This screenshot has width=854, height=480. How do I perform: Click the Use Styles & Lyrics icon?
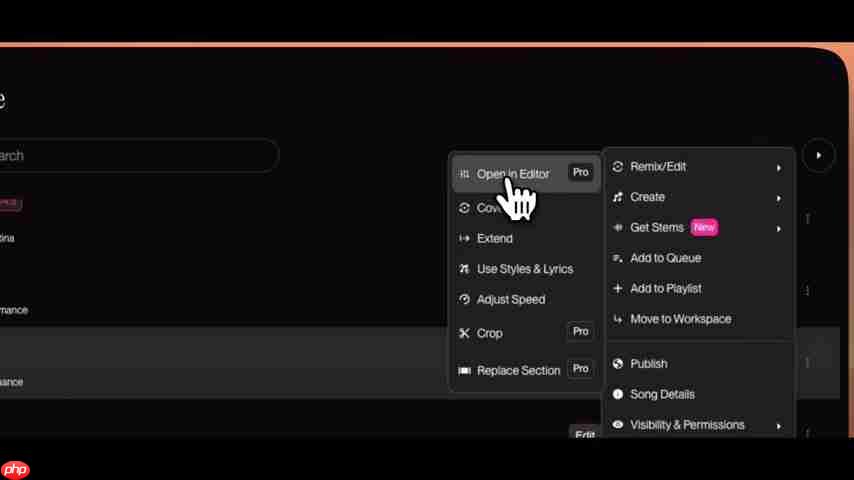pyautogui.click(x=464, y=269)
